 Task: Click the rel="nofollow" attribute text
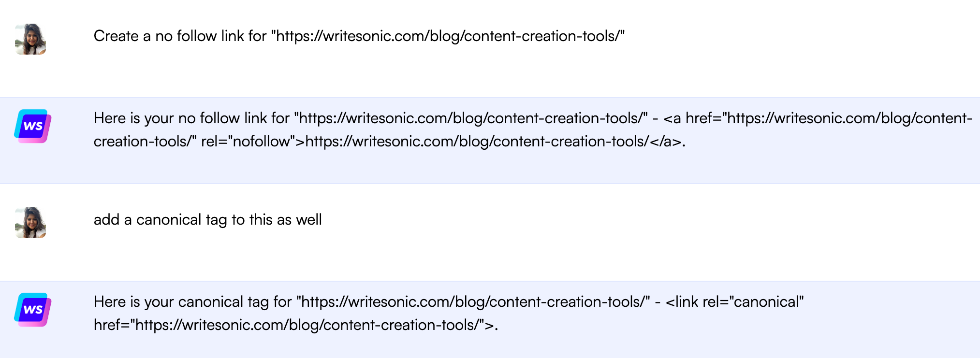click(248, 142)
